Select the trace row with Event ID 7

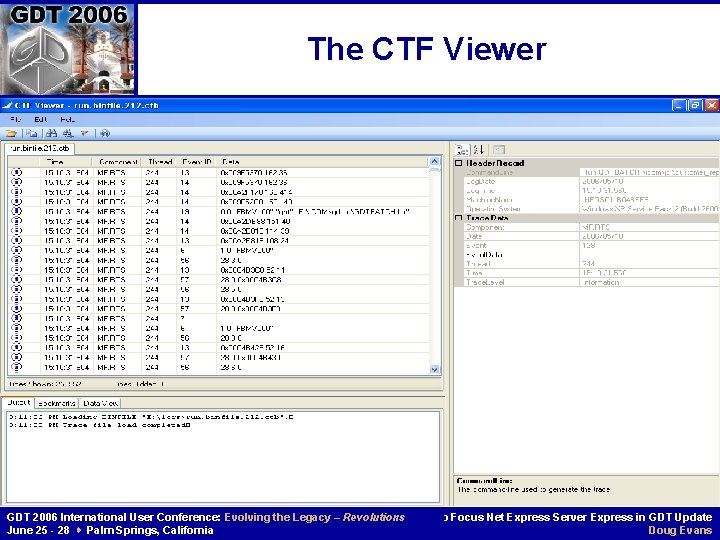pos(219,318)
